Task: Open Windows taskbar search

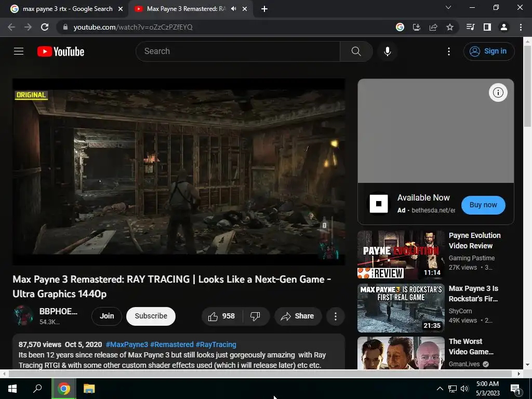Action: tap(37, 389)
